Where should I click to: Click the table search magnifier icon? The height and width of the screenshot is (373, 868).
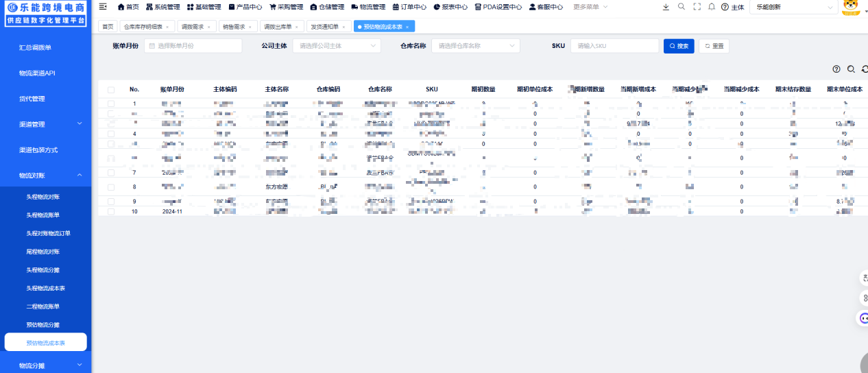point(851,69)
